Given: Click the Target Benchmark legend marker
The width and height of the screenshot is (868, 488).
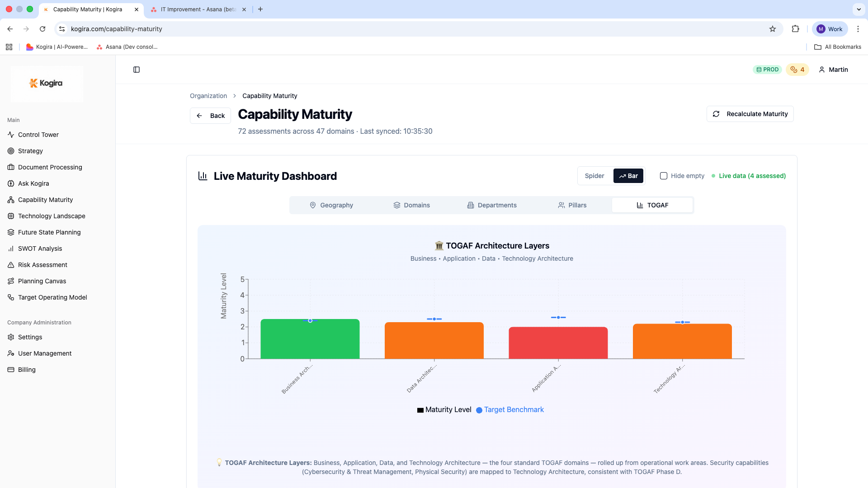Looking at the screenshot, I should [479, 410].
